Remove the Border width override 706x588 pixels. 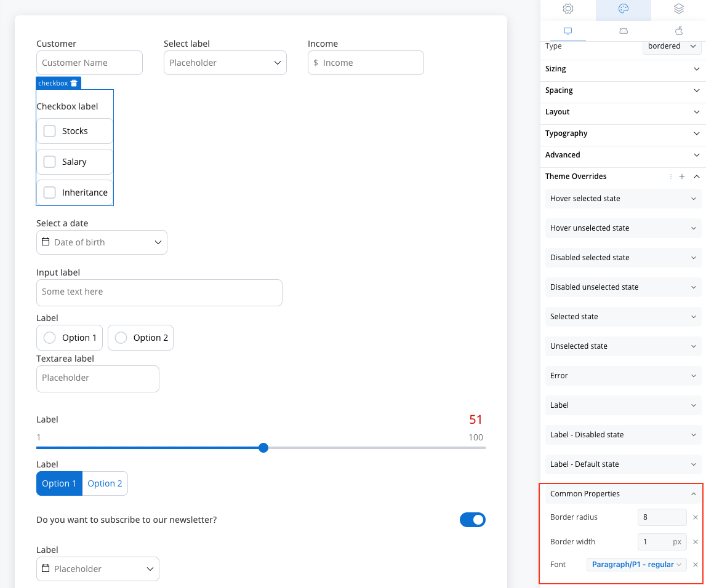(695, 542)
